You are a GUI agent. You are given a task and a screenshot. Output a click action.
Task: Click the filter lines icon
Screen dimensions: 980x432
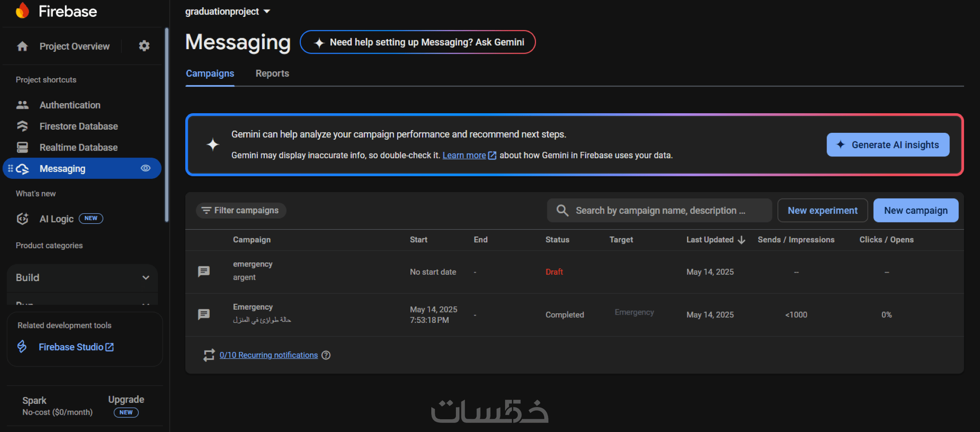(x=207, y=210)
